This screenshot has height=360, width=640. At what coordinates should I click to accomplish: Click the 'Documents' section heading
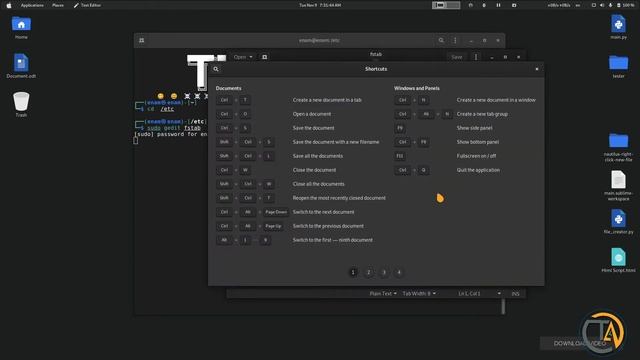(x=228, y=88)
